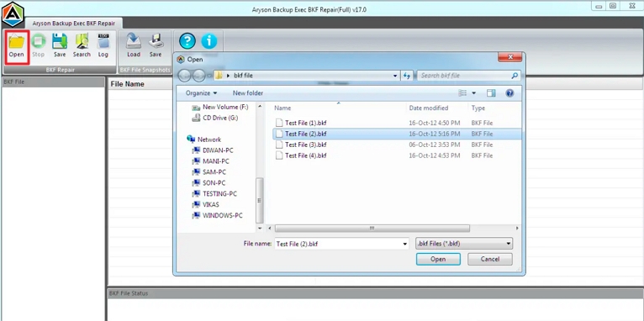The height and width of the screenshot is (321, 644).
Task: Select WINDOWS-PC network computer
Action: [217, 215]
